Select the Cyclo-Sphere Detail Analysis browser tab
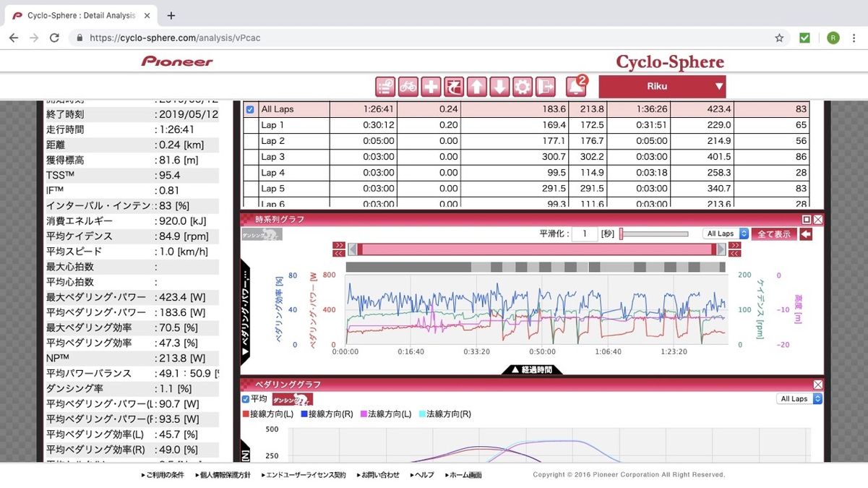The height and width of the screenshot is (488, 868). pos(80,15)
